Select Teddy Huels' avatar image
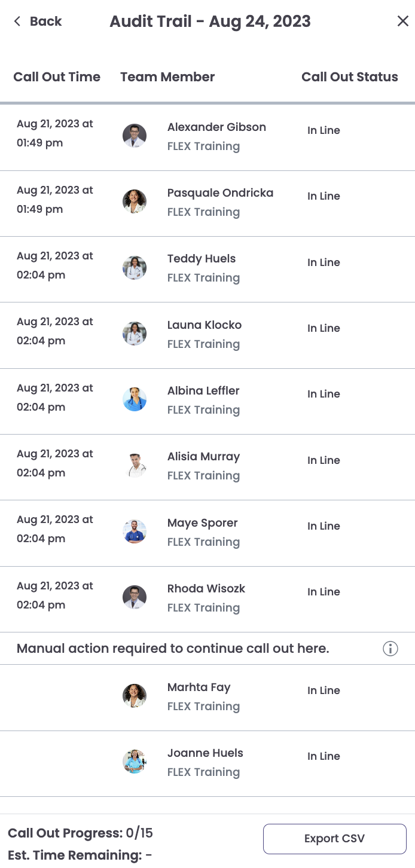The width and height of the screenshot is (415, 868). pyautogui.click(x=135, y=268)
